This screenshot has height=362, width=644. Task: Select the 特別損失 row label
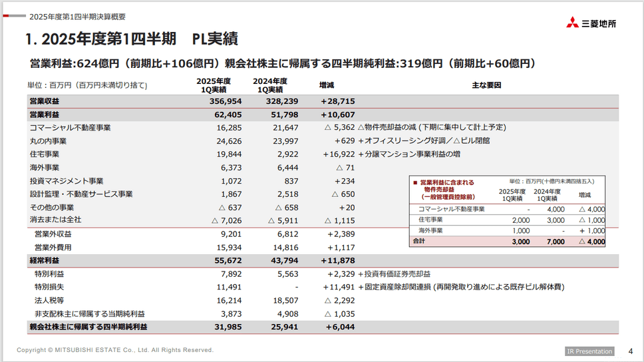coord(49,287)
